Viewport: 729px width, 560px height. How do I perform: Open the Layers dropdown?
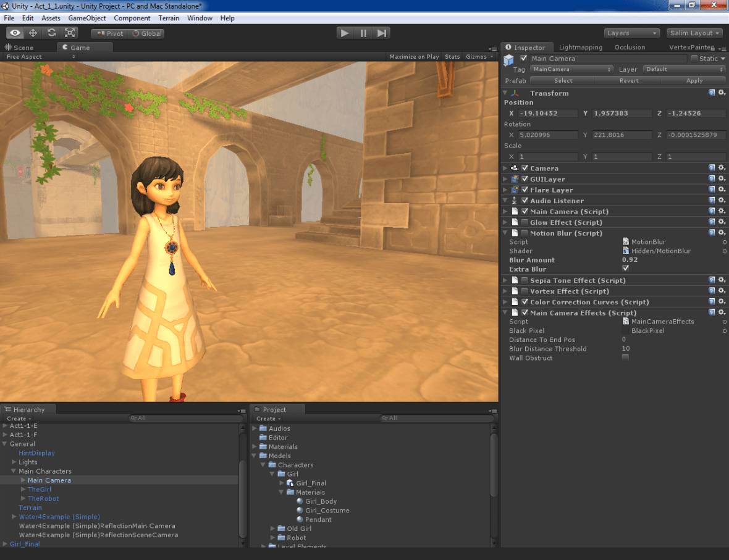tap(632, 33)
